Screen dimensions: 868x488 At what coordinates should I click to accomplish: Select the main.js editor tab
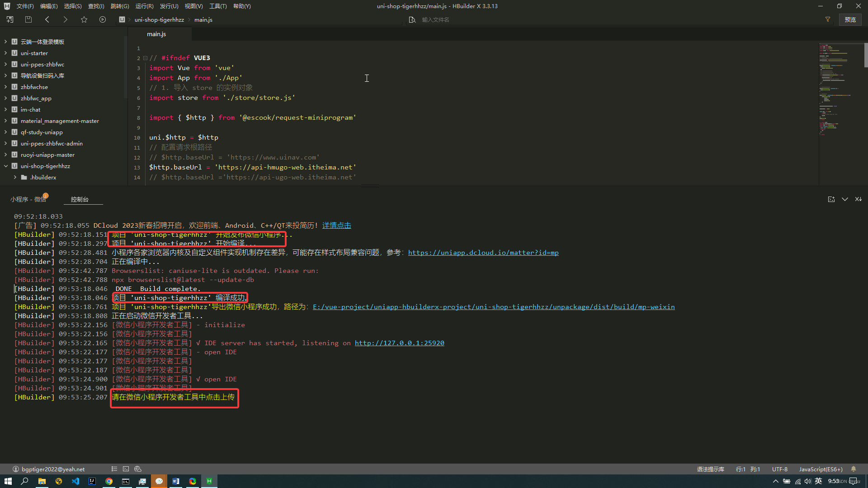pos(156,34)
